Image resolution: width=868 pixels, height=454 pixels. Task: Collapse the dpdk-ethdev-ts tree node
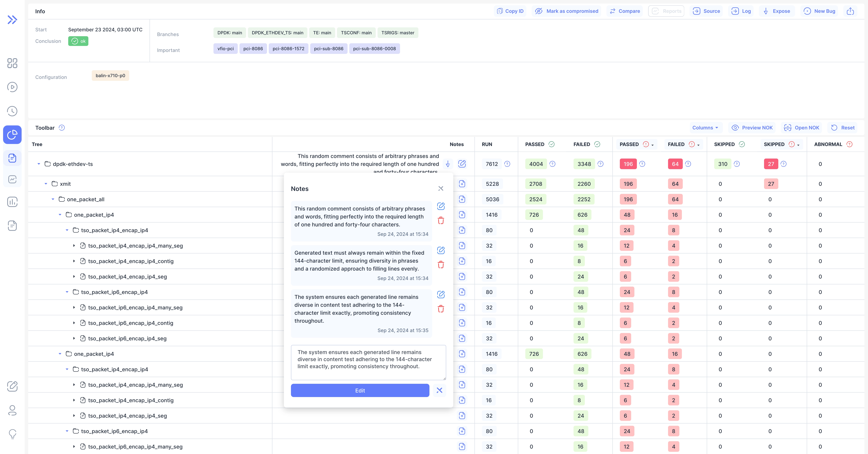(39, 164)
